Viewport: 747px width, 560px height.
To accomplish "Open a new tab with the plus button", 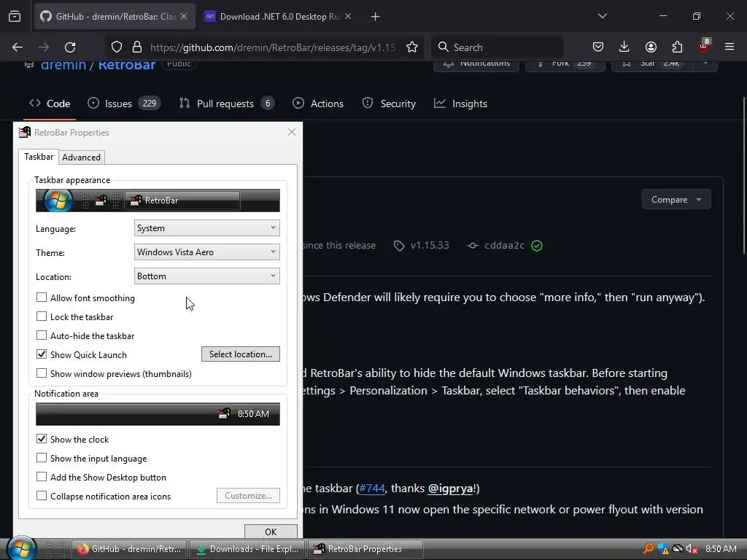I will (376, 17).
